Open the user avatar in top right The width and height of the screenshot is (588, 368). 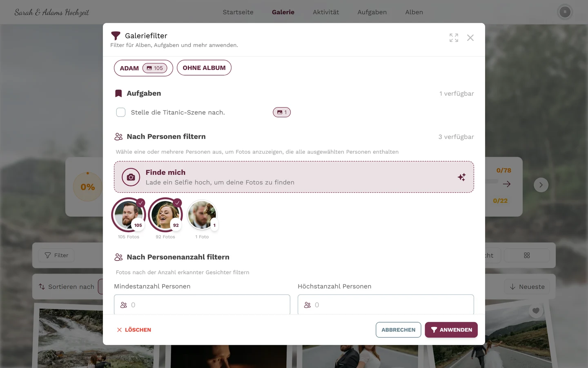coord(565,12)
